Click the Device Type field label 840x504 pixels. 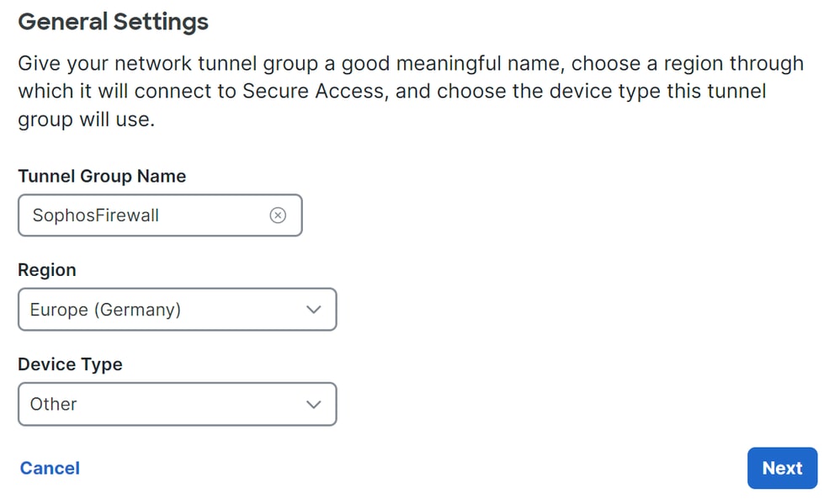pos(70,364)
